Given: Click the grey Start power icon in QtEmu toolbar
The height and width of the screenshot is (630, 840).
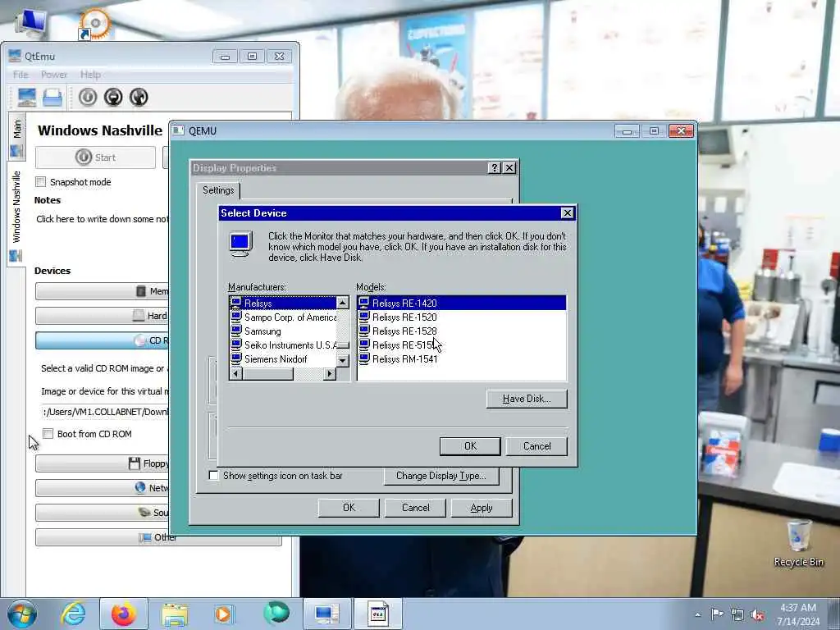Looking at the screenshot, I should [x=88, y=97].
